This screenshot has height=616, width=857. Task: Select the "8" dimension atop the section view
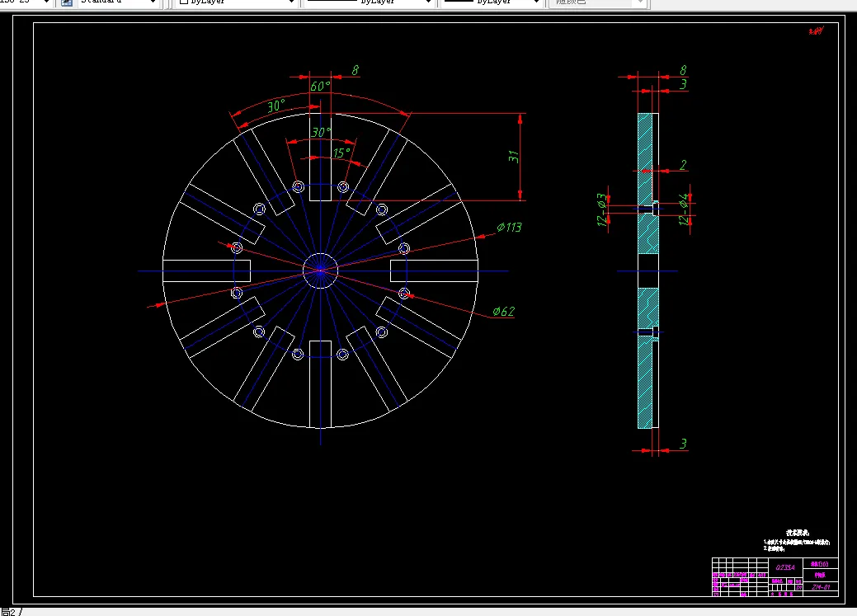(x=683, y=70)
